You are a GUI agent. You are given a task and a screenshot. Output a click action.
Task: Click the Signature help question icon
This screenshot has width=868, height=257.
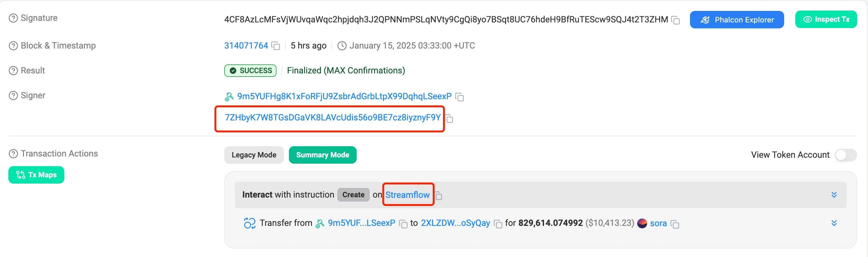13,18
